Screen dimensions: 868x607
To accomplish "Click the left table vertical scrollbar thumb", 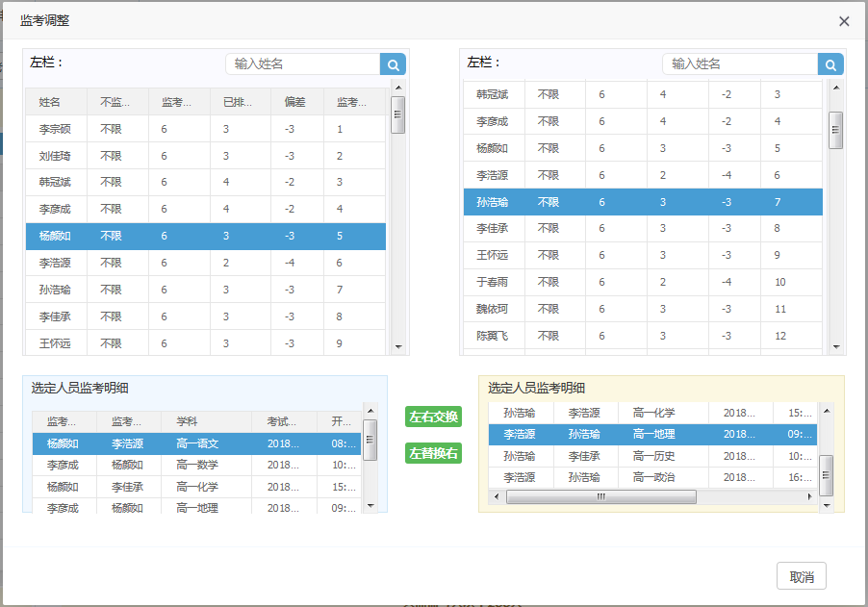I will 397,114.
